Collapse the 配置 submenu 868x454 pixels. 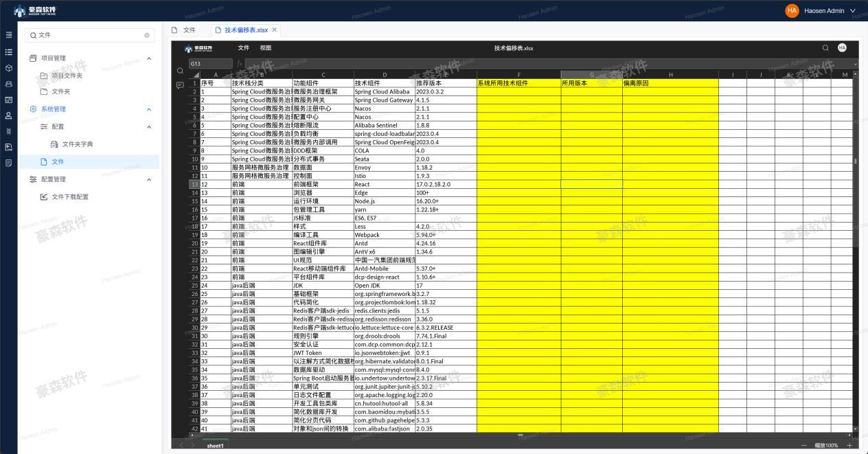point(149,127)
